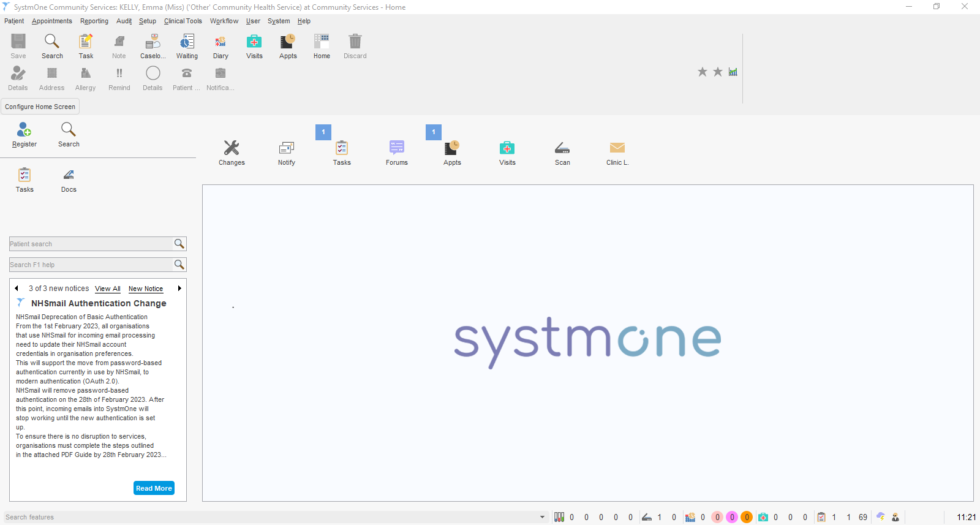Open Tasks icon with badge in home row
The image size is (980, 525).
coord(342,148)
